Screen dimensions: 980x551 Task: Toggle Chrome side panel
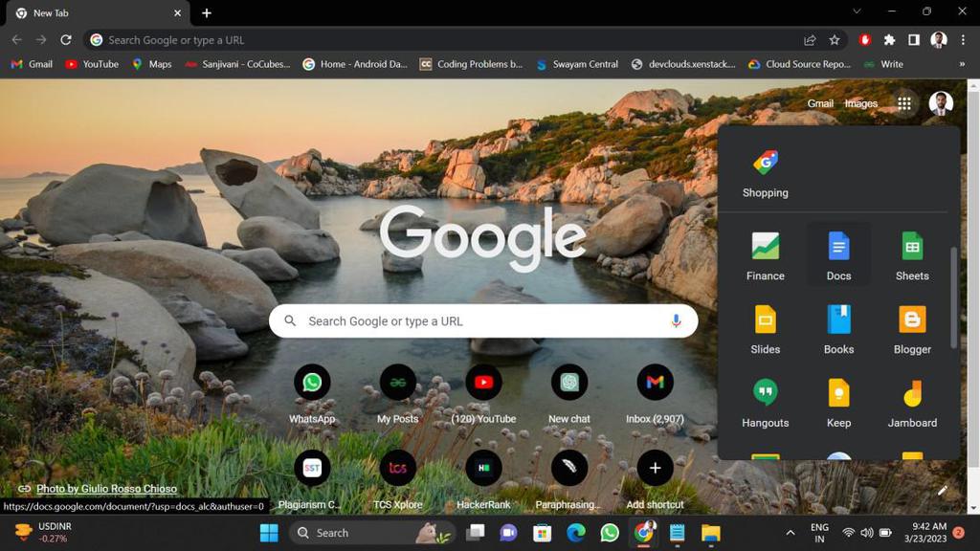[914, 40]
